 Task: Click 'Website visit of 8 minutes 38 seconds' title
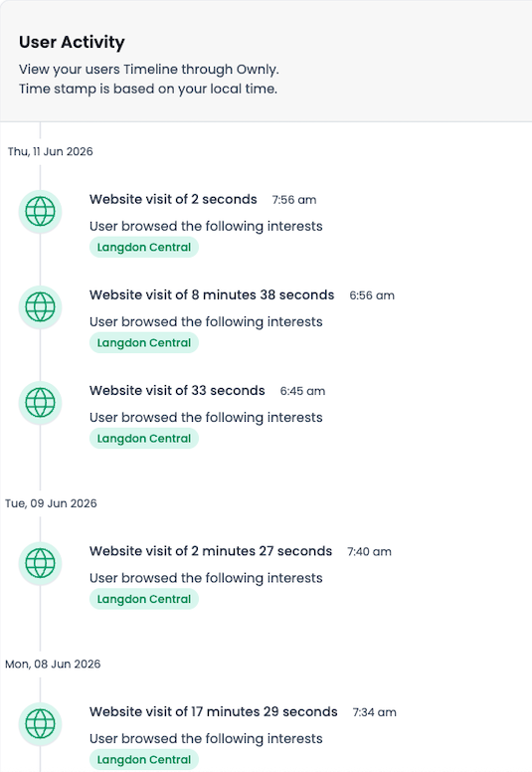tap(212, 294)
